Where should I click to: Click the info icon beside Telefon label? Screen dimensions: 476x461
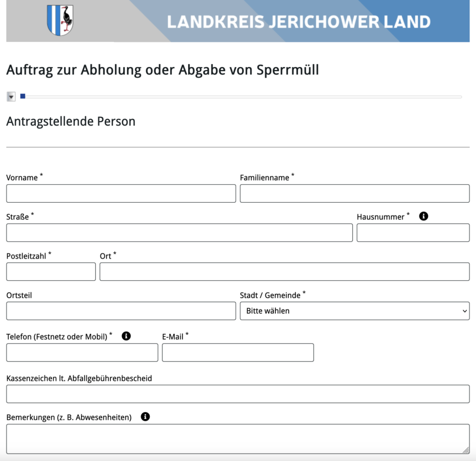pos(126,336)
